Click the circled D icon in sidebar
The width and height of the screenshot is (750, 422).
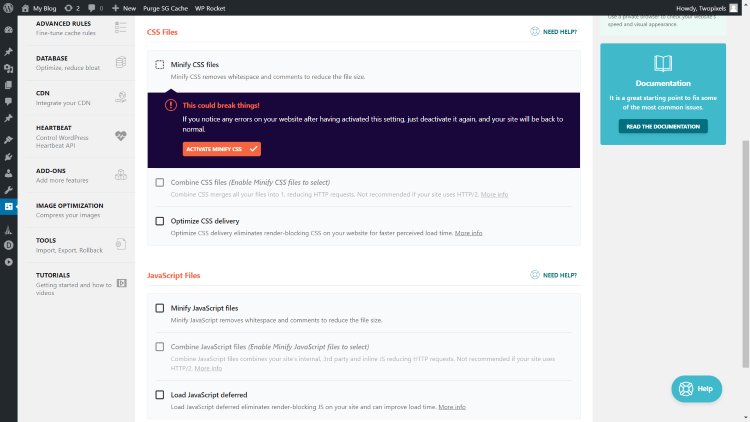[9, 245]
